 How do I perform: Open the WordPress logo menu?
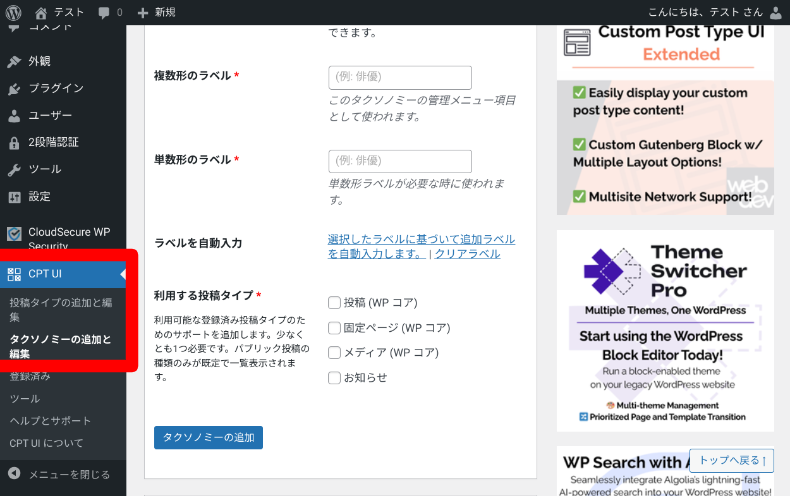(x=13, y=12)
